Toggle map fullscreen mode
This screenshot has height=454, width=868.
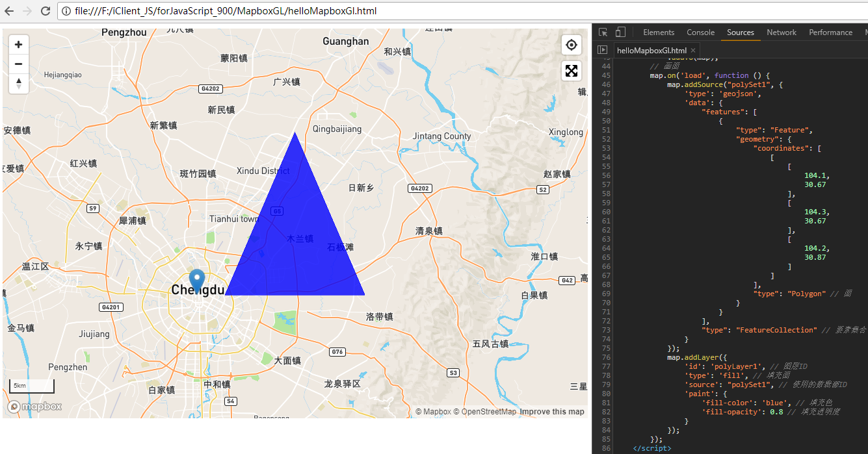coord(572,71)
